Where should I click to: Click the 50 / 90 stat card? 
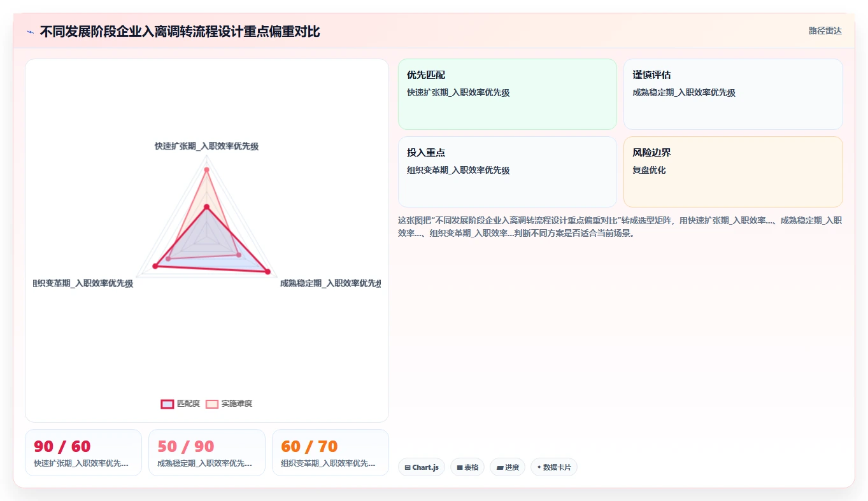207,453
